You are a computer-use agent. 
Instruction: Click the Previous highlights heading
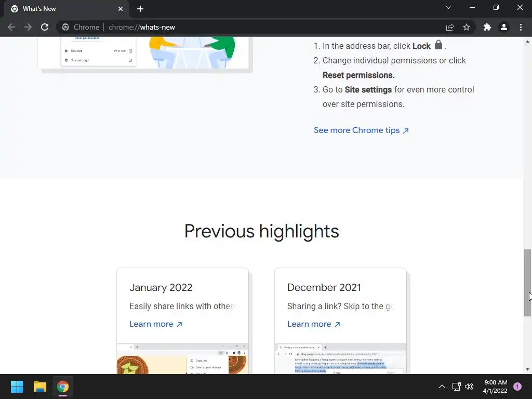click(262, 231)
